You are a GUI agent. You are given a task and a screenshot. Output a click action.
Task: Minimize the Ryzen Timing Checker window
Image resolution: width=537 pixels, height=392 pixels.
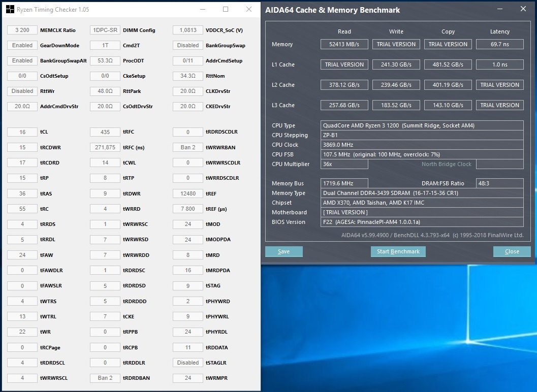(203, 9)
